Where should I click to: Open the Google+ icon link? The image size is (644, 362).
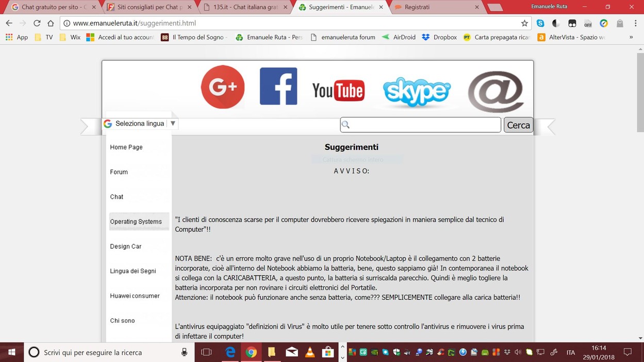pos(223,87)
